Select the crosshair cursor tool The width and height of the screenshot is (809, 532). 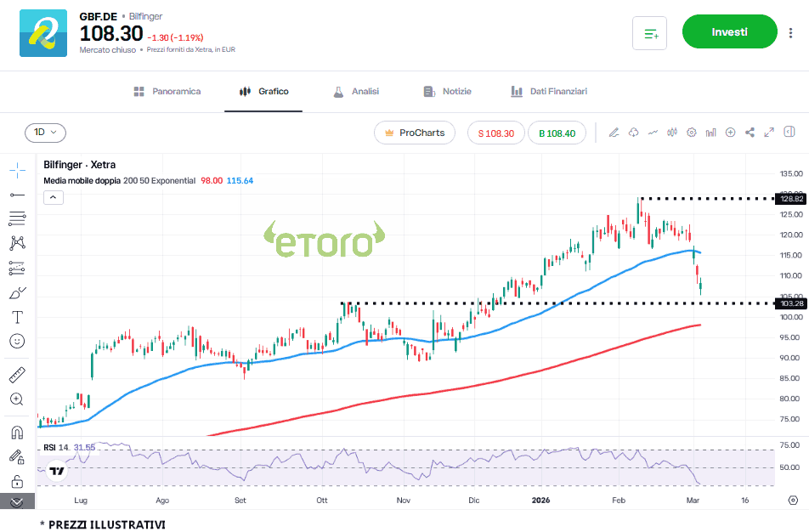coord(17,170)
